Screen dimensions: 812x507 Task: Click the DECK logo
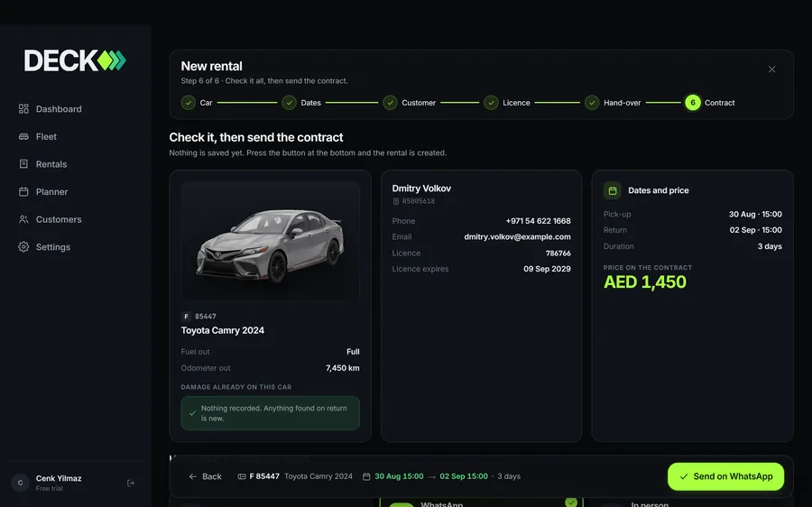click(75, 60)
